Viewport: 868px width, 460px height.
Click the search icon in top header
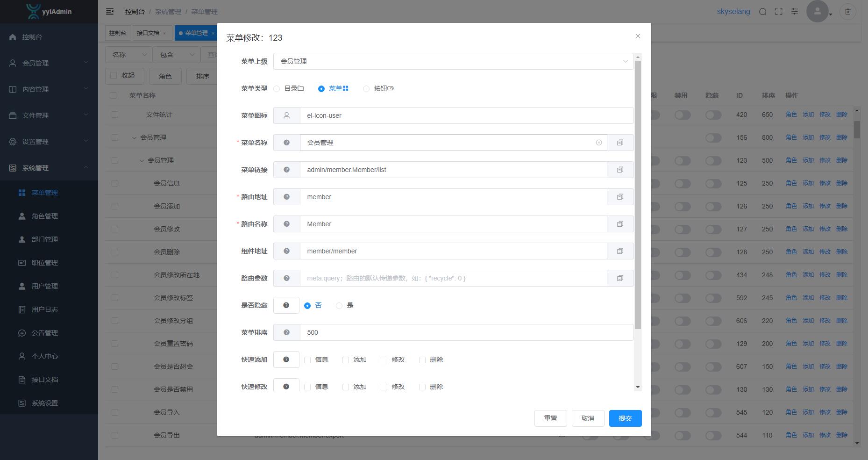(762, 12)
